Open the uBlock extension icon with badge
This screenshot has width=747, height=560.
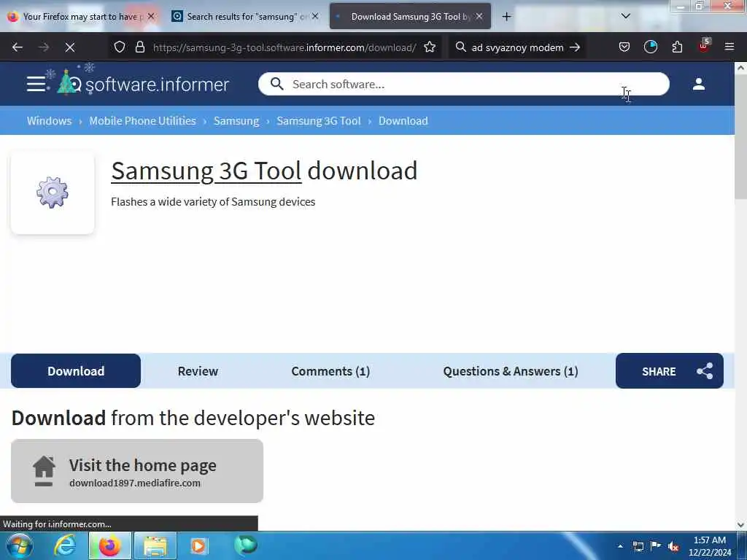pyautogui.click(x=704, y=46)
